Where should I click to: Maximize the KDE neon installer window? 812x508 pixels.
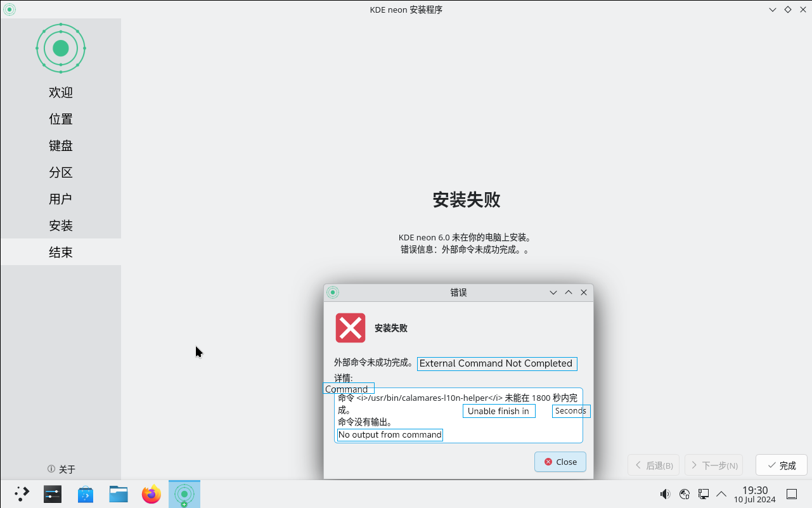(788, 10)
